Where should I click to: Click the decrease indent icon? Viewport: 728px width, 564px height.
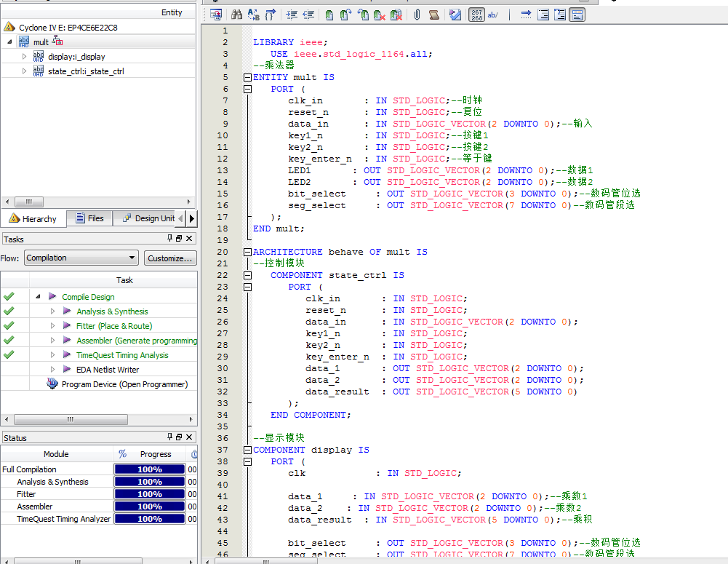tap(308, 15)
